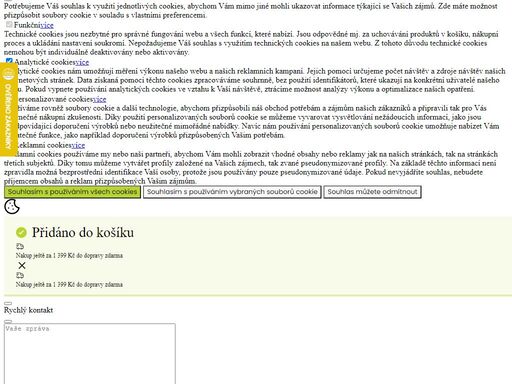This screenshot has height=384, width=512.
Task: Close the added-to-cart notification with the X
Action: point(22,265)
